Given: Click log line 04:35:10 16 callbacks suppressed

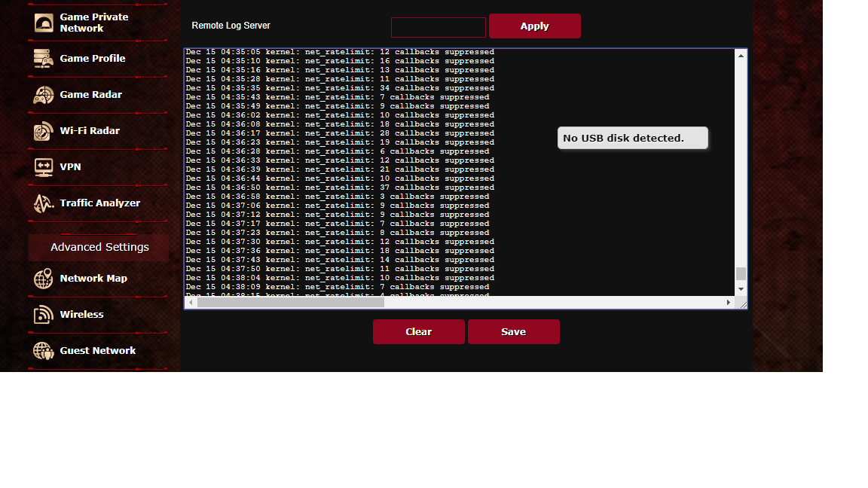Looking at the screenshot, I should coord(340,61).
